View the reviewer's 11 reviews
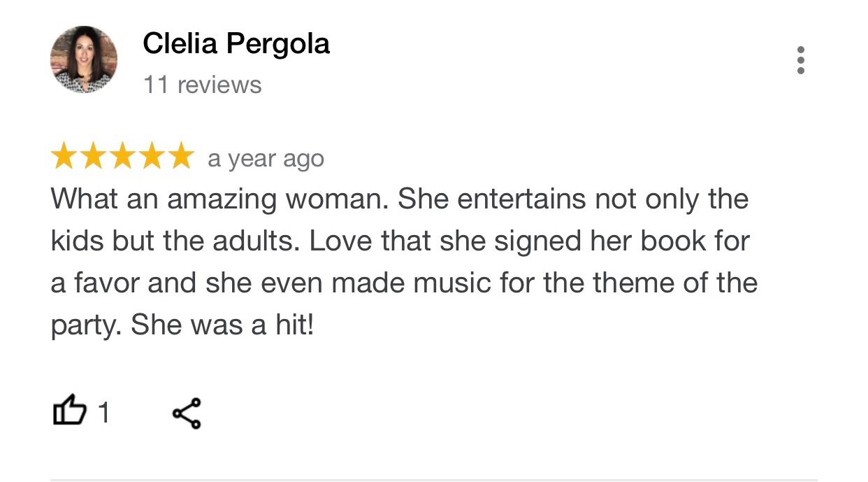The image size is (868, 482). click(202, 85)
